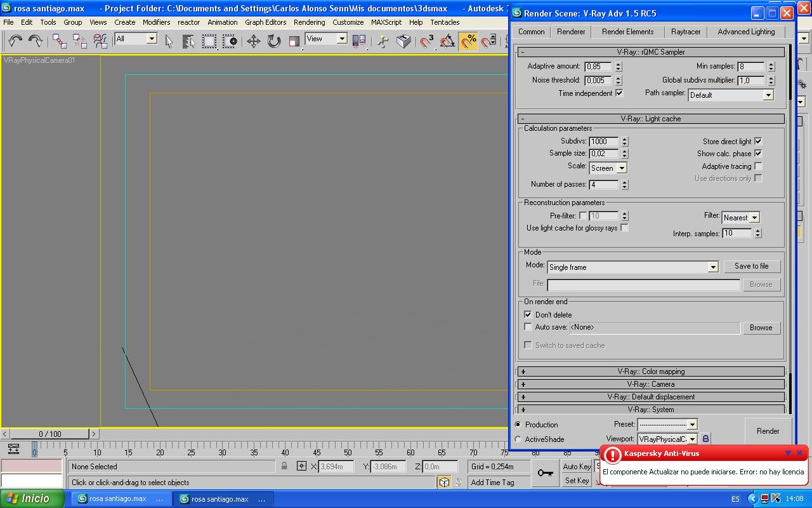Choose the Select Object arrow tool
This screenshot has width=812, height=508.
point(169,41)
